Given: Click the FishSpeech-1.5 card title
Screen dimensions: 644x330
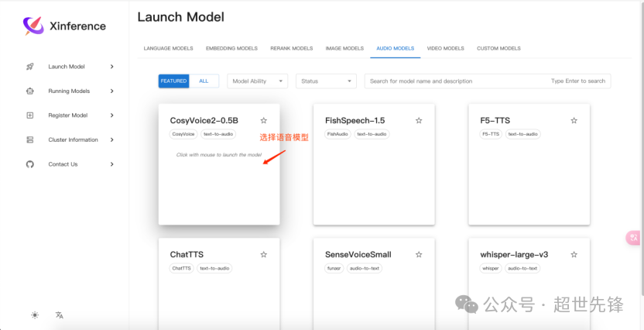Looking at the screenshot, I should (355, 120).
